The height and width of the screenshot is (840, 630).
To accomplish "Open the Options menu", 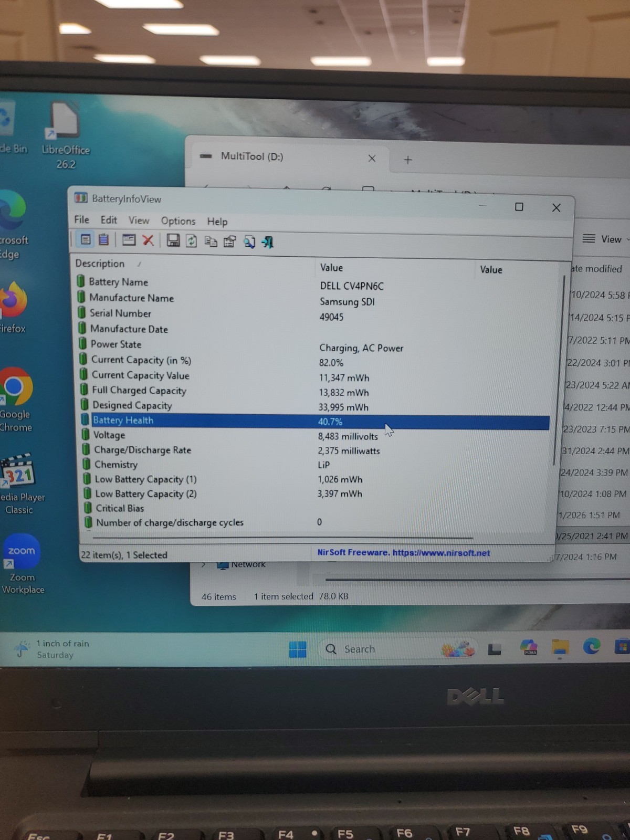I will click(178, 221).
